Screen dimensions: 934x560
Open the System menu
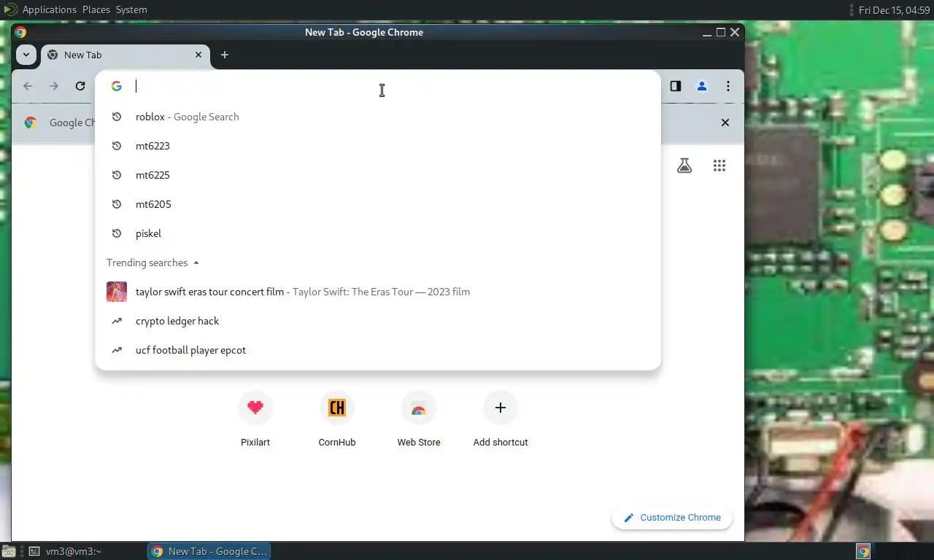click(131, 9)
